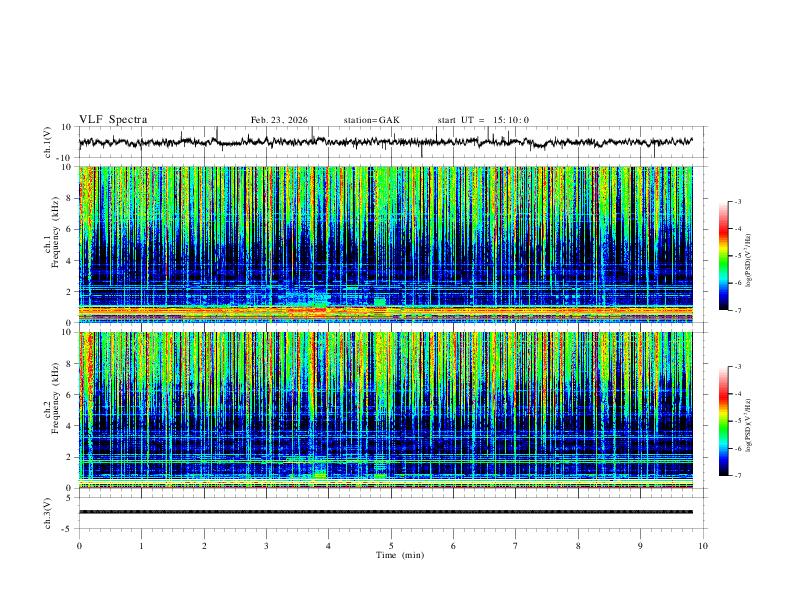
Task: Click the "ch.1(V)" waveform axis label
Action: 48,142
